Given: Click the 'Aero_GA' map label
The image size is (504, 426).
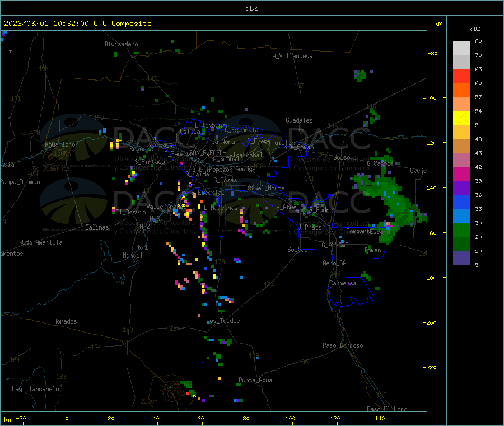Looking at the screenshot, I should click(x=335, y=263).
